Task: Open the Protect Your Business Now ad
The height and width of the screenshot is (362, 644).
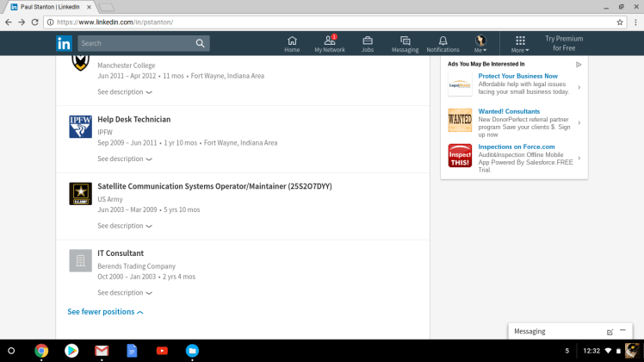Action: coord(518,76)
